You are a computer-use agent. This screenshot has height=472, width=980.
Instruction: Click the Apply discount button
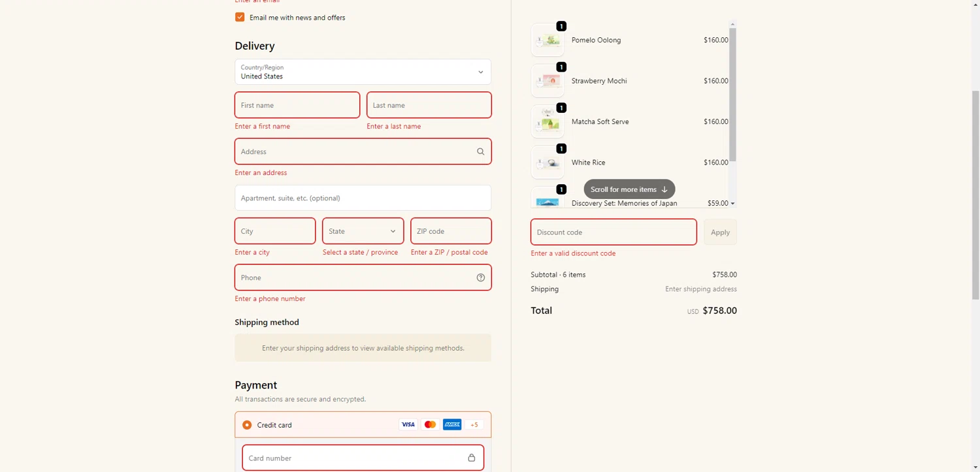click(720, 232)
